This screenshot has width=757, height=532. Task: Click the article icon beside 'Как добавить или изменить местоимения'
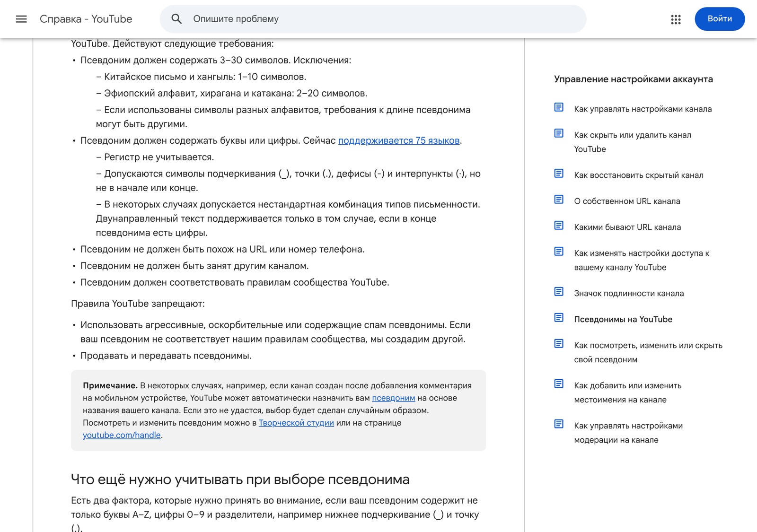559,384
